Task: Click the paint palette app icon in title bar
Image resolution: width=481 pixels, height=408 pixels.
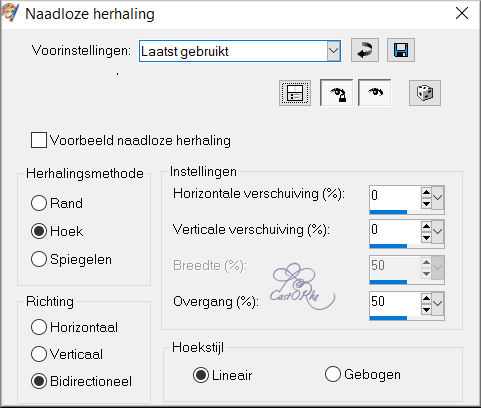Action: click(8, 14)
